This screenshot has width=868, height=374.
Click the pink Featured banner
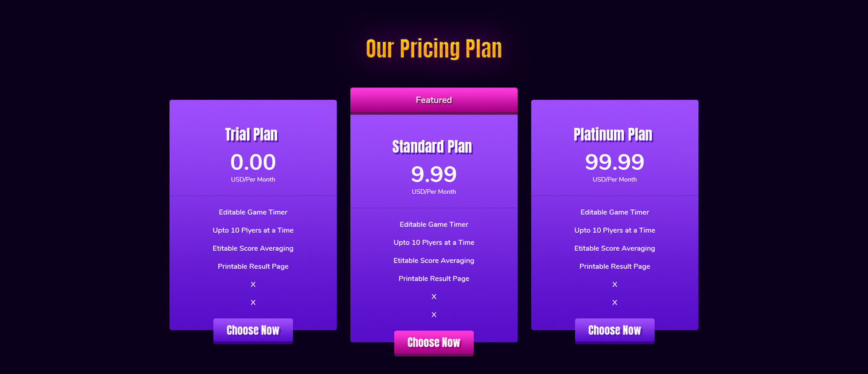[434, 101]
